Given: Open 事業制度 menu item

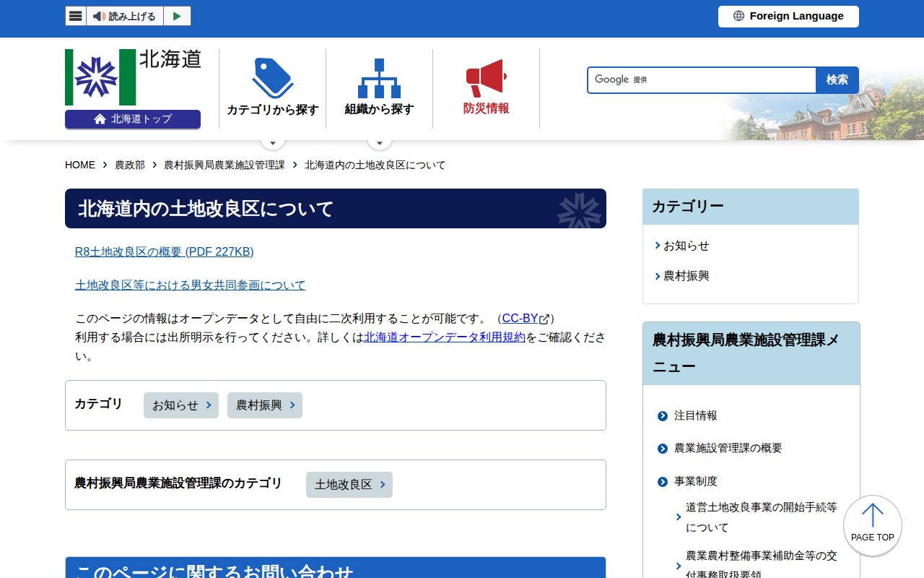Looking at the screenshot, I should click(x=696, y=481).
